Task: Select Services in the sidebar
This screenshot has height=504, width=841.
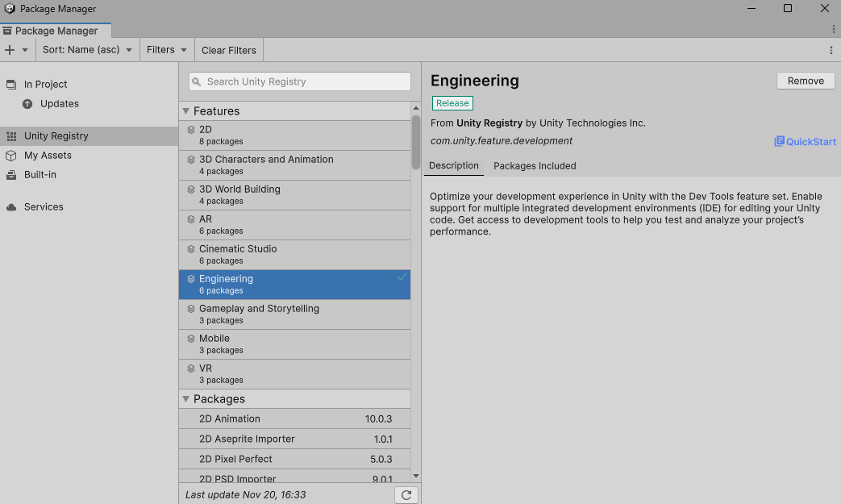Action: click(89, 207)
